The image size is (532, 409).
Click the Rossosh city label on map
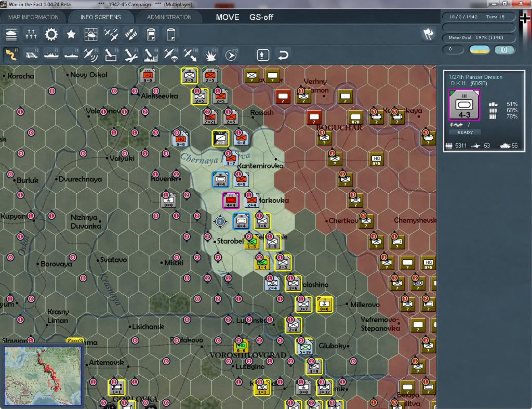pos(262,113)
